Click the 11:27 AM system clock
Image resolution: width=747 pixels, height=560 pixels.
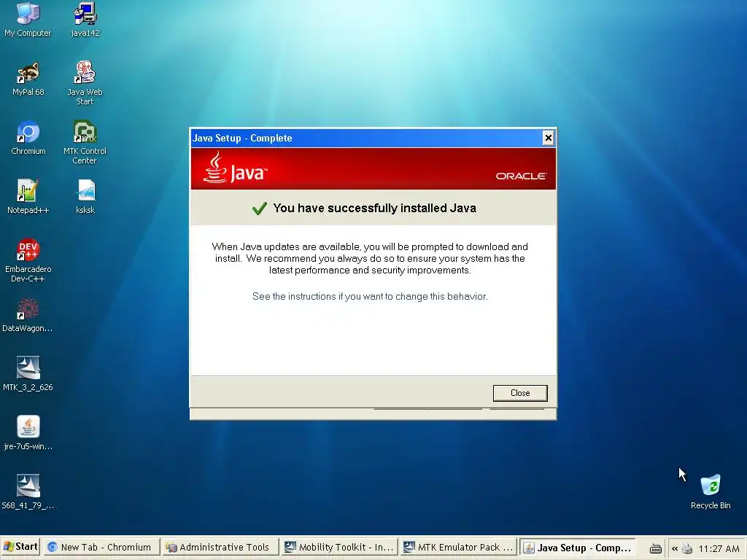719,548
